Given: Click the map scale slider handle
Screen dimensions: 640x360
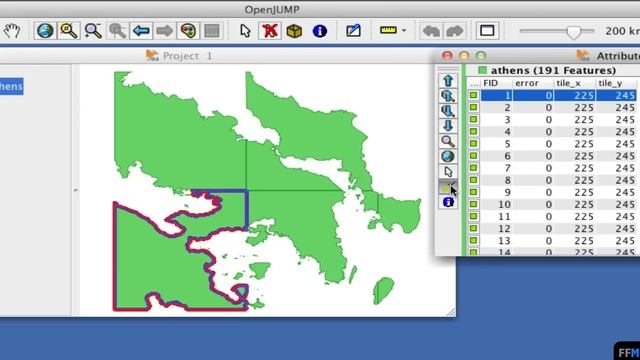Looking at the screenshot, I should (x=574, y=32).
